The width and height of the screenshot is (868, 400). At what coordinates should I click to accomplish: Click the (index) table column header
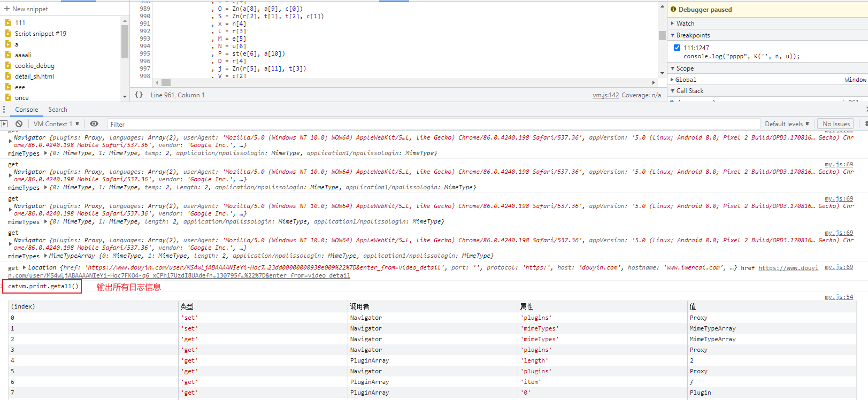[x=93, y=306]
